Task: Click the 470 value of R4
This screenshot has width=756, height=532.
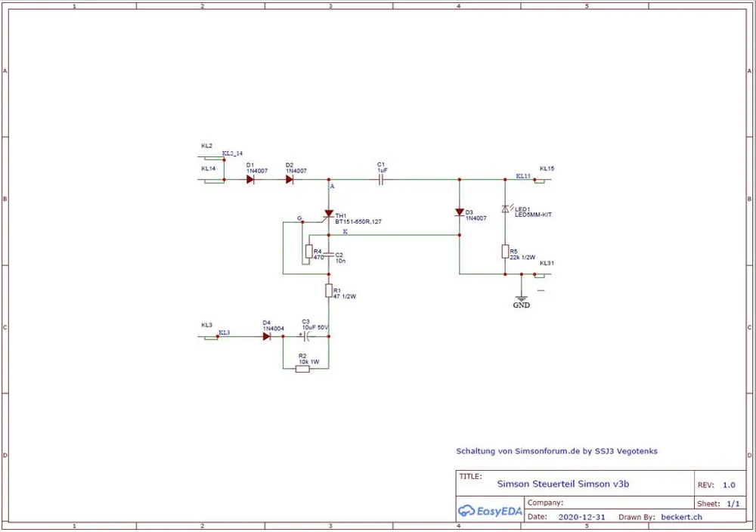Action: coord(319,258)
